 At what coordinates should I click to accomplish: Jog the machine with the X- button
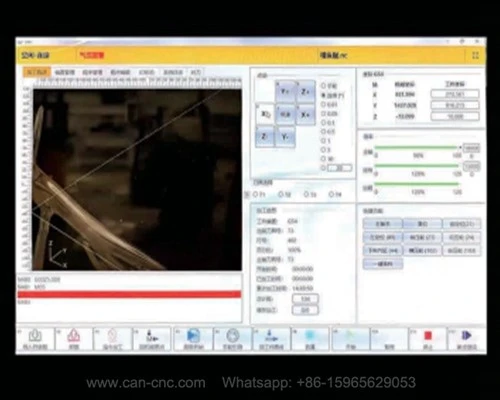[x=265, y=114]
